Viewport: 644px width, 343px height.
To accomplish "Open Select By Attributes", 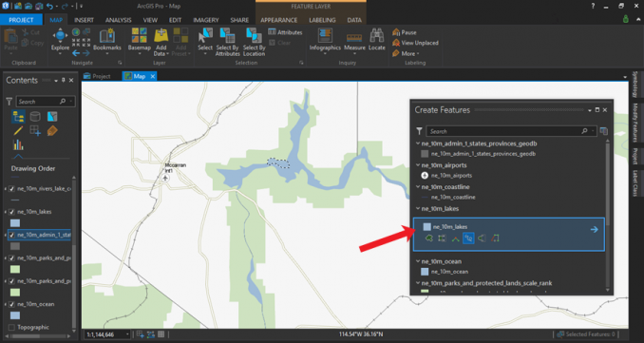I will click(x=227, y=42).
